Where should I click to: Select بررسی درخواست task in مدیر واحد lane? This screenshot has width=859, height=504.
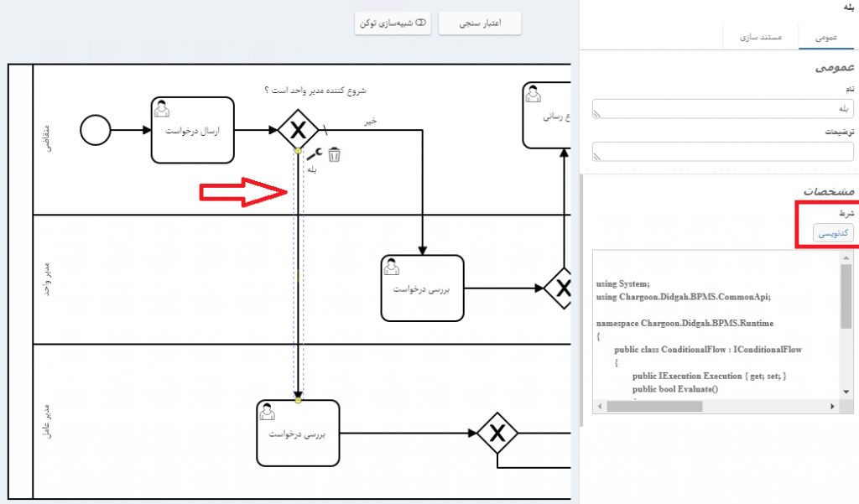point(422,288)
